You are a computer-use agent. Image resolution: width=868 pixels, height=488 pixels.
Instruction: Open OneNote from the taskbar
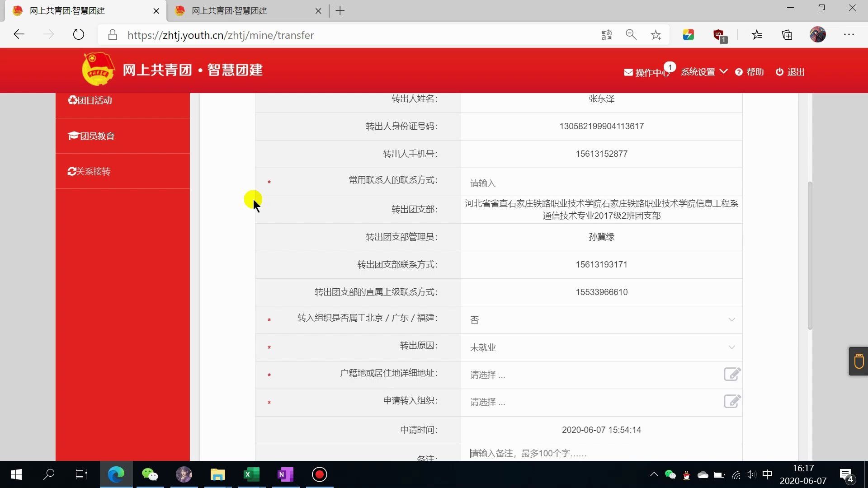[286, 474]
